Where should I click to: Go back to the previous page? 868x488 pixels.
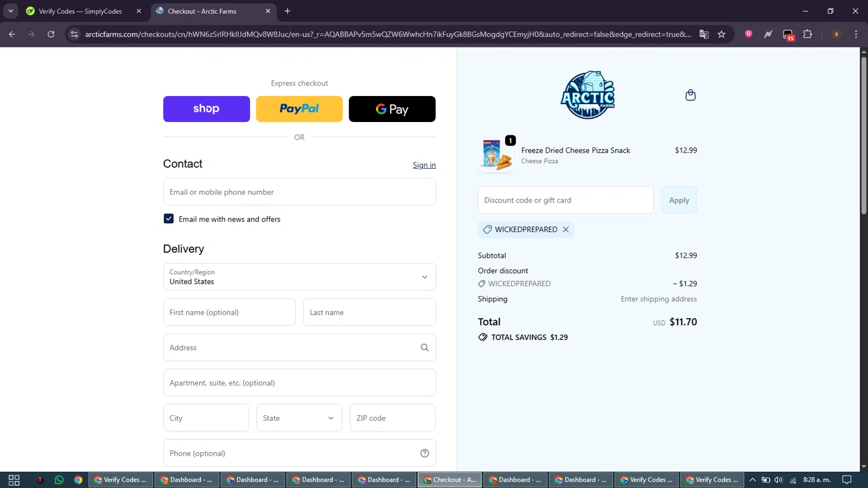12,34
